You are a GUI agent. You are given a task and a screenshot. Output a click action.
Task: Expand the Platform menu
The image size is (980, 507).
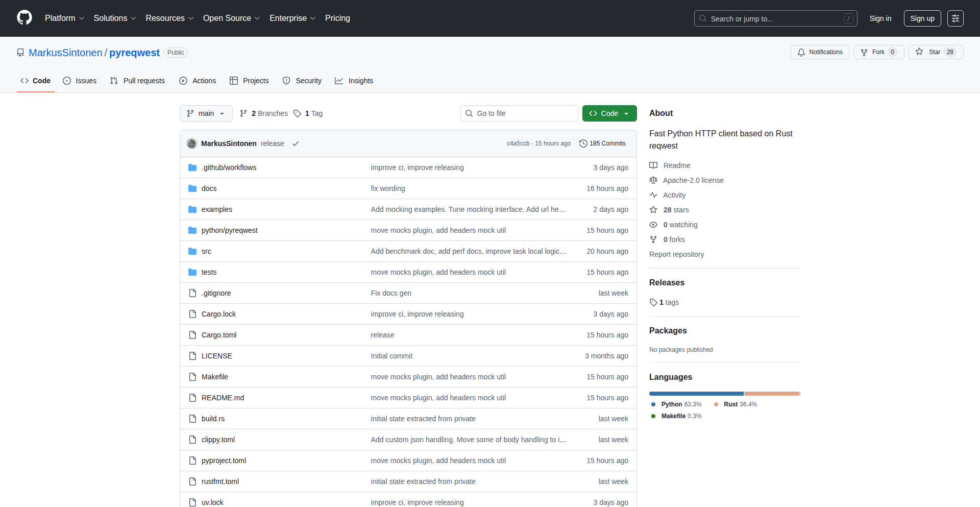click(x=64, y=18)
